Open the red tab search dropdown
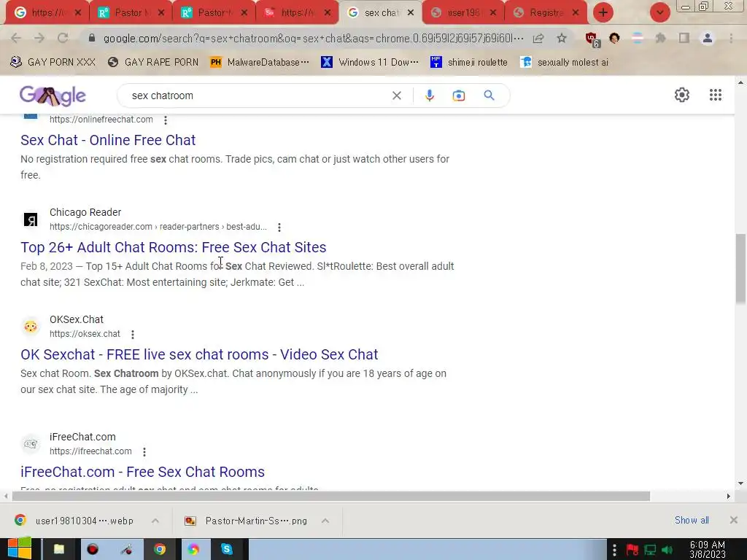 659,12
